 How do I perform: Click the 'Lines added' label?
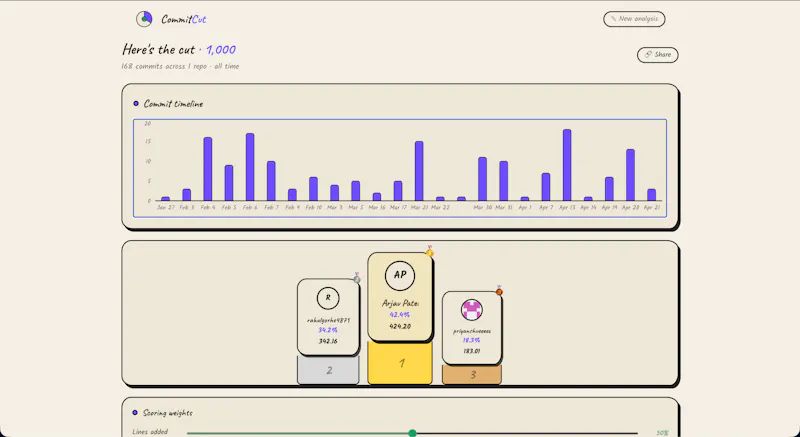point(150,432)
